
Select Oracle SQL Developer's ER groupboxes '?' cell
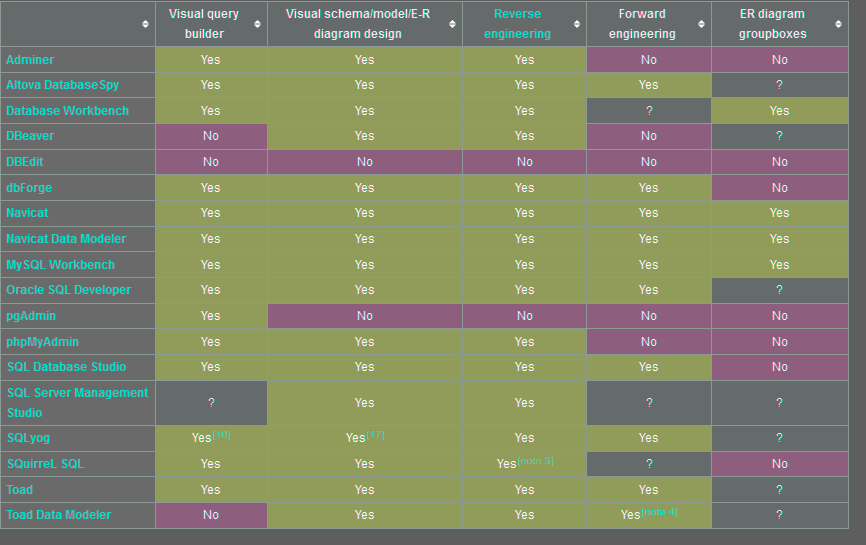tap(780, 290)
